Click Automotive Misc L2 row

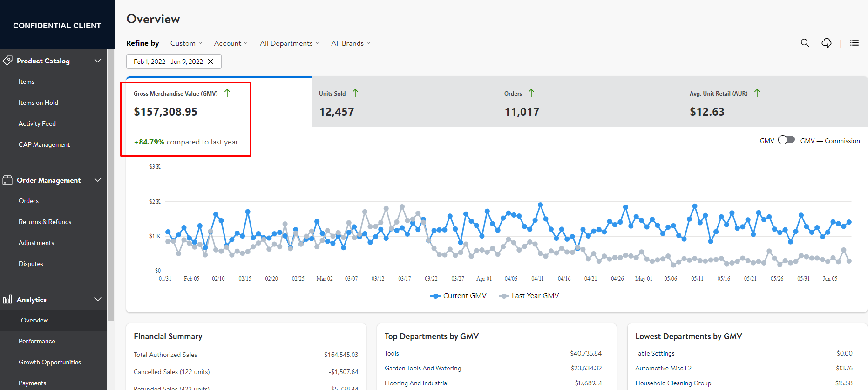tap(744, 368)
